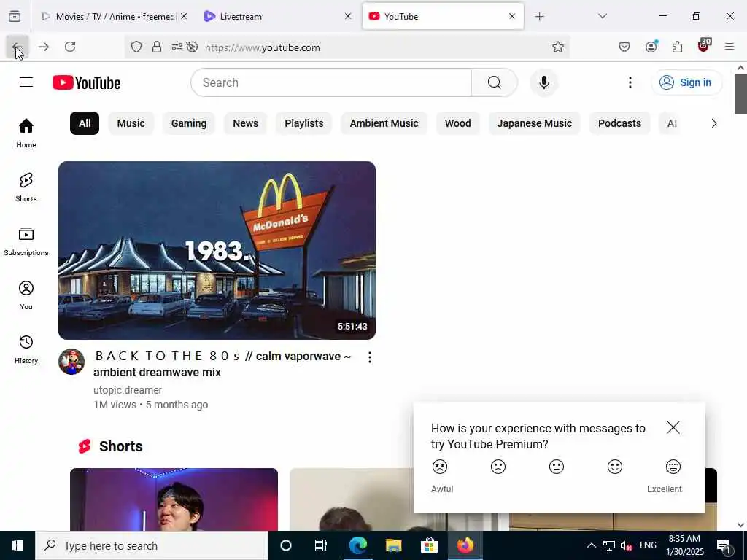Play the 1983 McDonald's video thumbnail
Image resolution: width=747 pixels, height=560 pixels.
217,251
